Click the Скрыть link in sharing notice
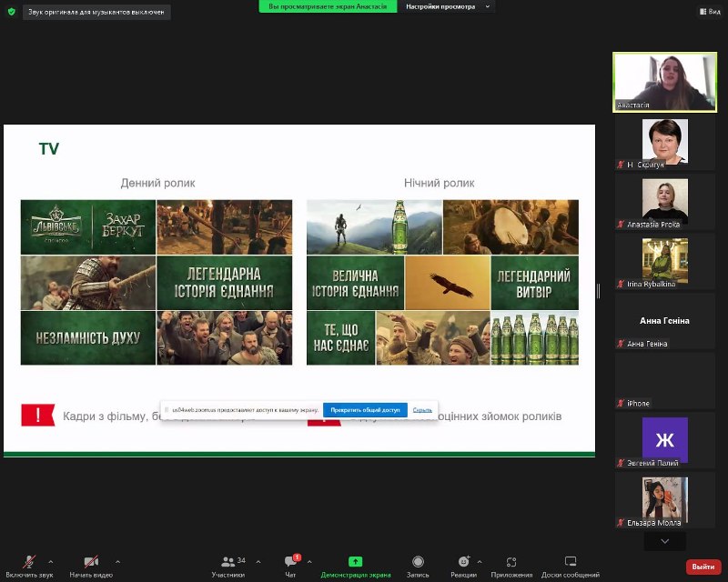The image size is (728, 582). pyautogui.click(x=422, y=410)
